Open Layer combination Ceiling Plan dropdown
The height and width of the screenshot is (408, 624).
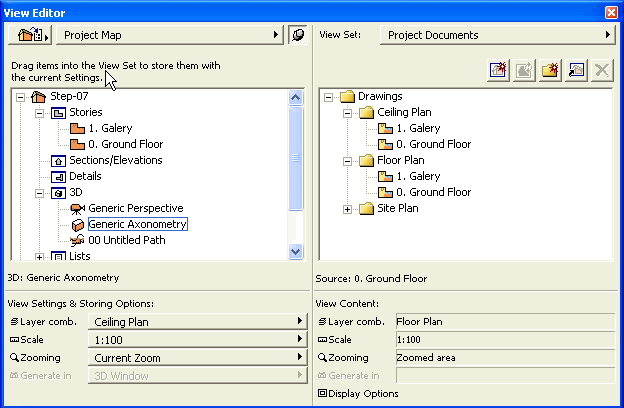(196, 321)
